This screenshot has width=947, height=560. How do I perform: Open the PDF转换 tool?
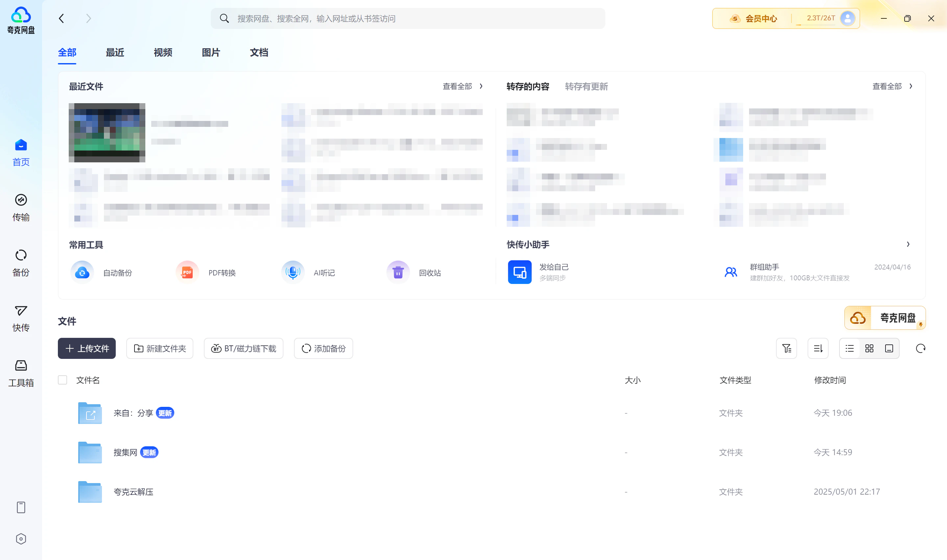pos(206,272)
